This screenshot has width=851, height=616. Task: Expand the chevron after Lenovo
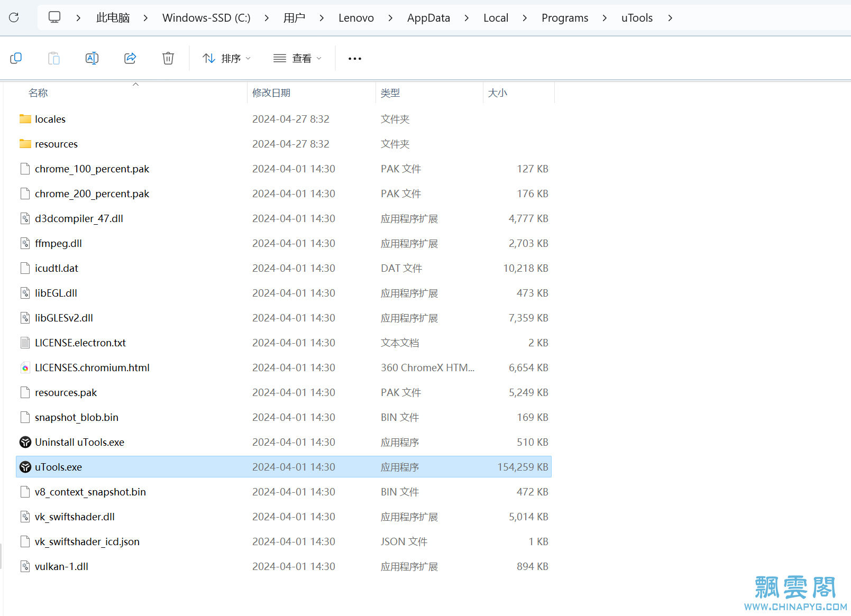[x=390, y=18]
